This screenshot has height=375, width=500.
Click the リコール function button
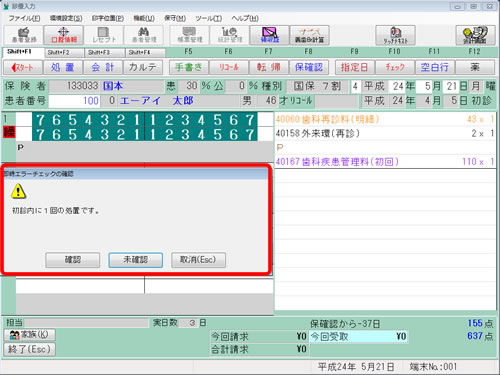229,68
